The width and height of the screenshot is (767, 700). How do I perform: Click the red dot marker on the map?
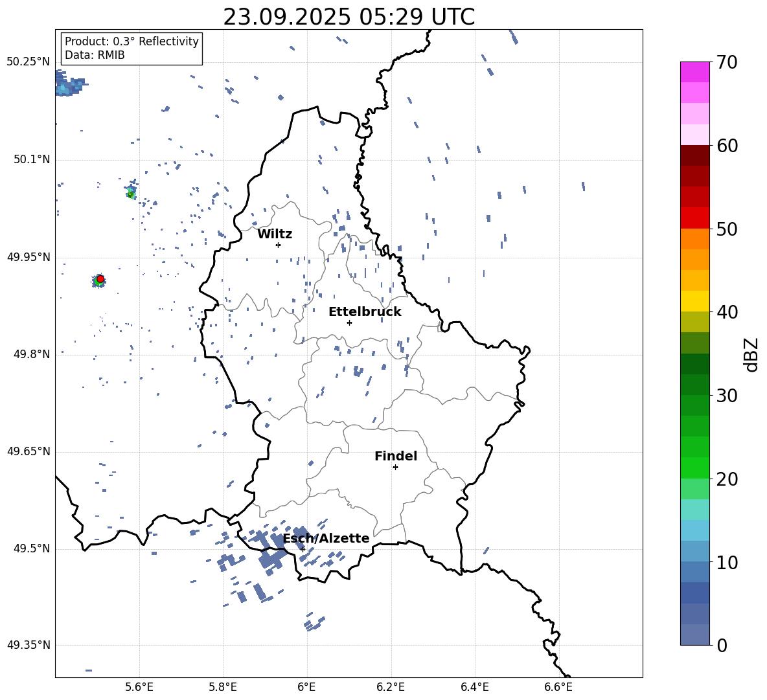(100, 279)
